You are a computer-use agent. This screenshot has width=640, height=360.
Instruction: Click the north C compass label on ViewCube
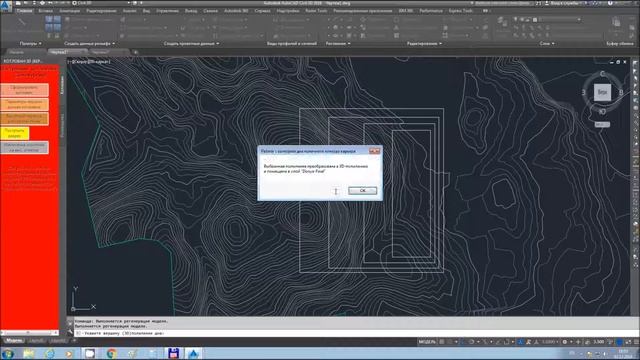coord(602,74)
